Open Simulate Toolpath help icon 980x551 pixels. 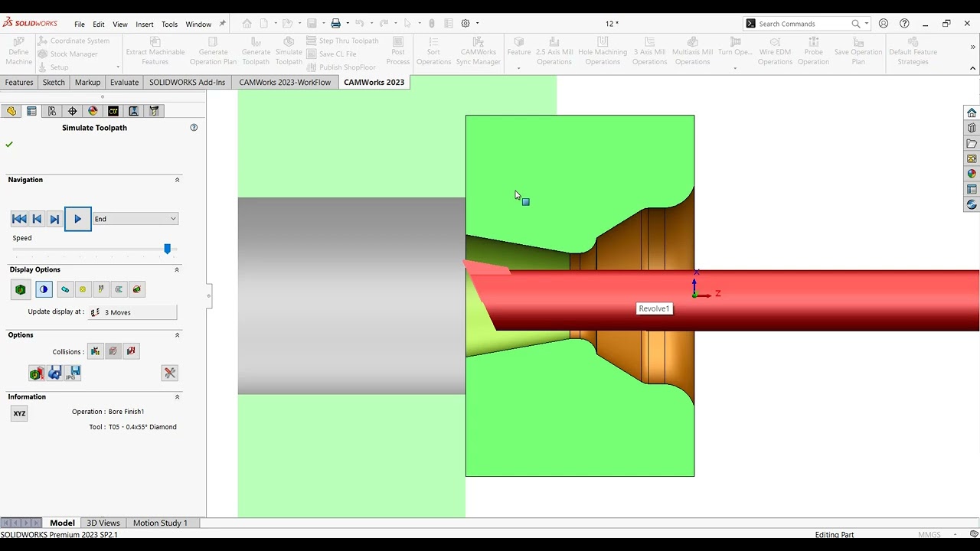[194, 128]
